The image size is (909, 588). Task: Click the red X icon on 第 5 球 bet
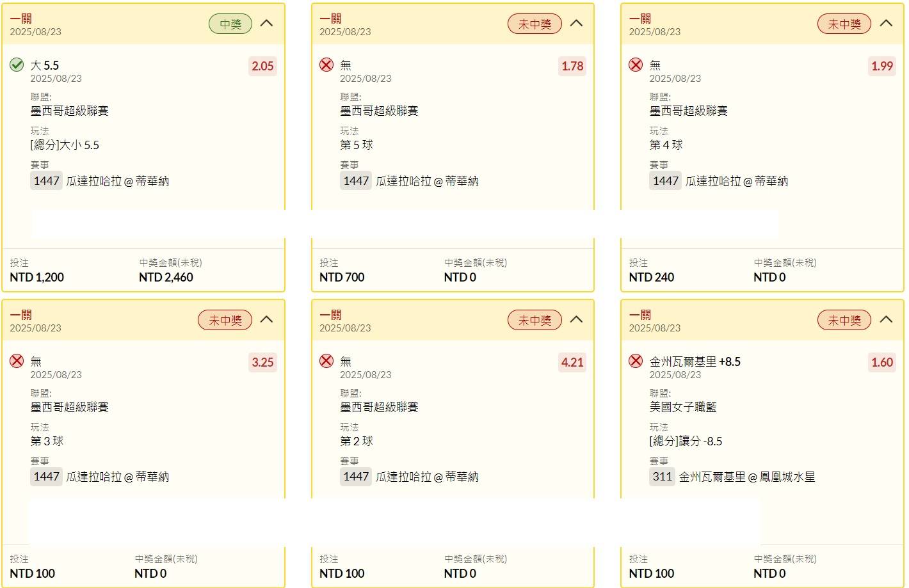point(326,65)
